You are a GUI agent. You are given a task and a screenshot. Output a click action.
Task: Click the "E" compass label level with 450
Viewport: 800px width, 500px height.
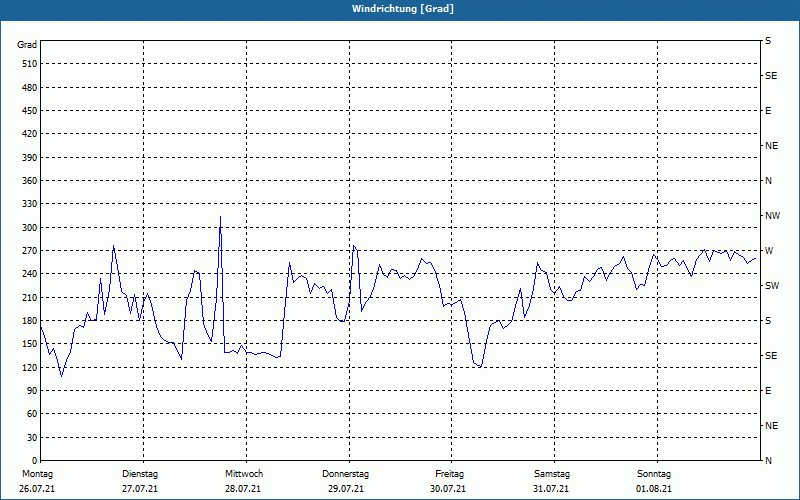click(x=768, y=111)
